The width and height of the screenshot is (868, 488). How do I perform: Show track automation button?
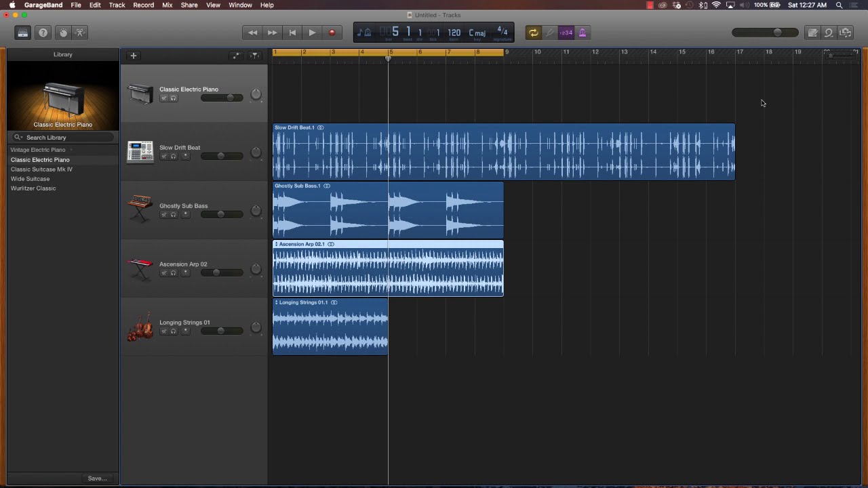[236, 56]
